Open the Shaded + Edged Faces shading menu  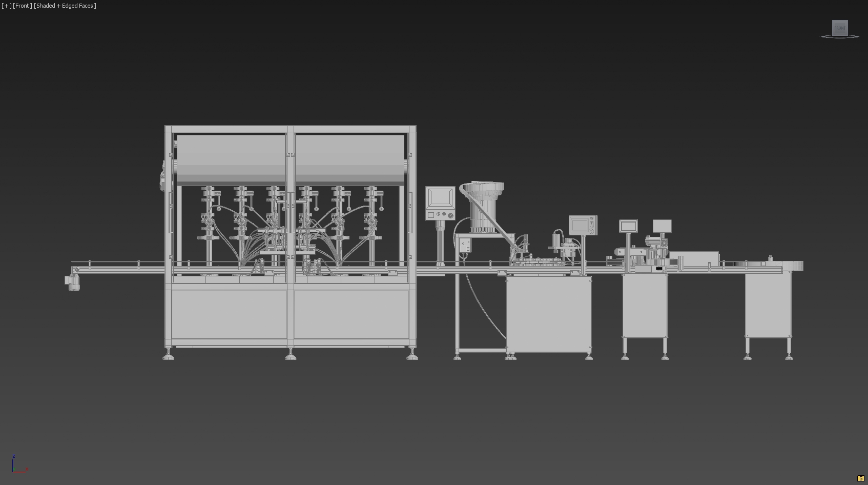(x=65, y=6)
